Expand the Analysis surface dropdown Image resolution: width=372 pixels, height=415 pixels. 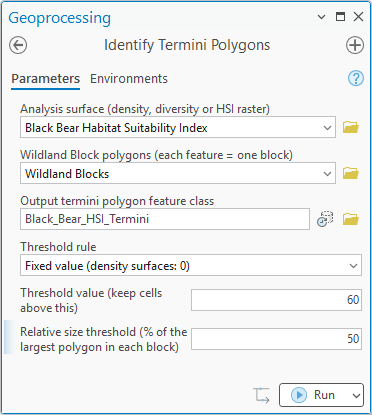point(327,128)
